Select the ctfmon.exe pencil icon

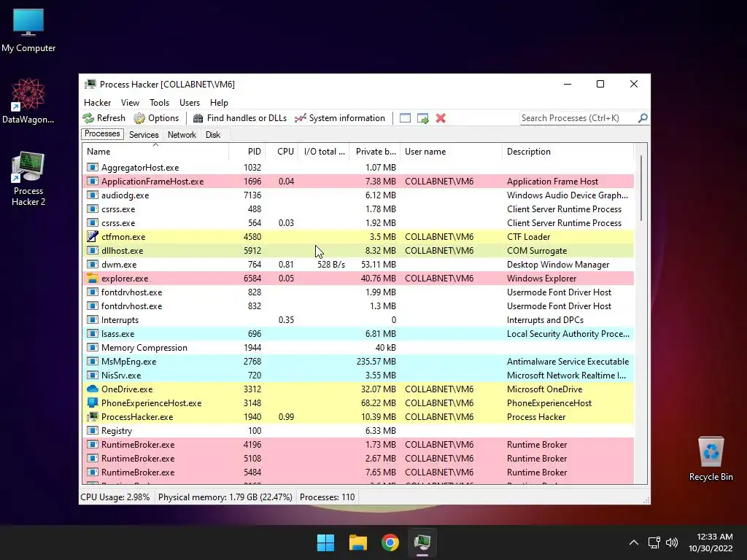(x=93, y=237)
